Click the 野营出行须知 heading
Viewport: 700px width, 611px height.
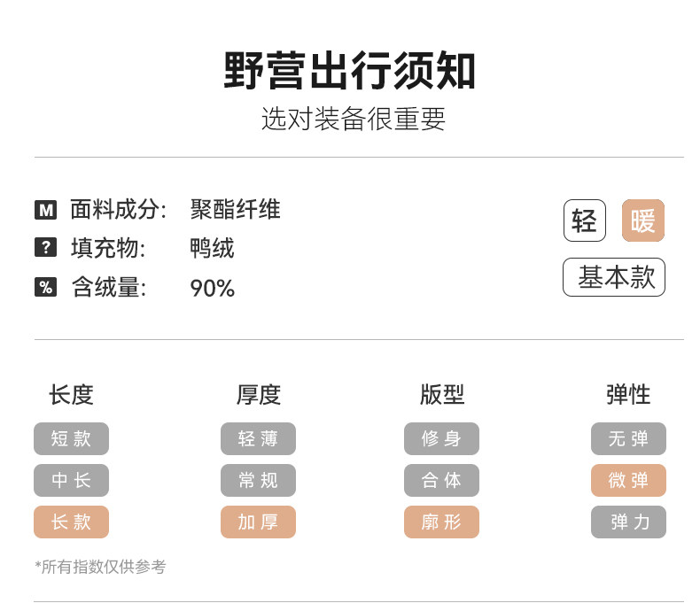350,72
